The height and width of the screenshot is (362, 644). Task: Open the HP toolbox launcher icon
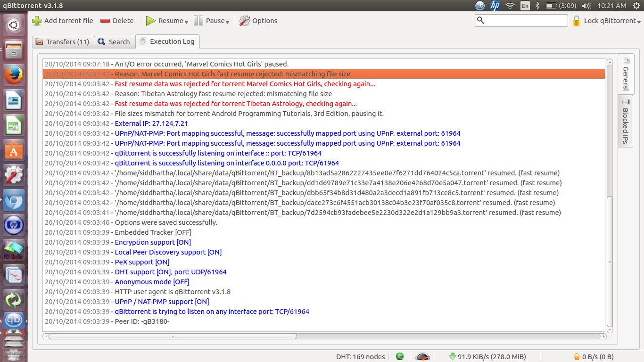coord(14,226)
